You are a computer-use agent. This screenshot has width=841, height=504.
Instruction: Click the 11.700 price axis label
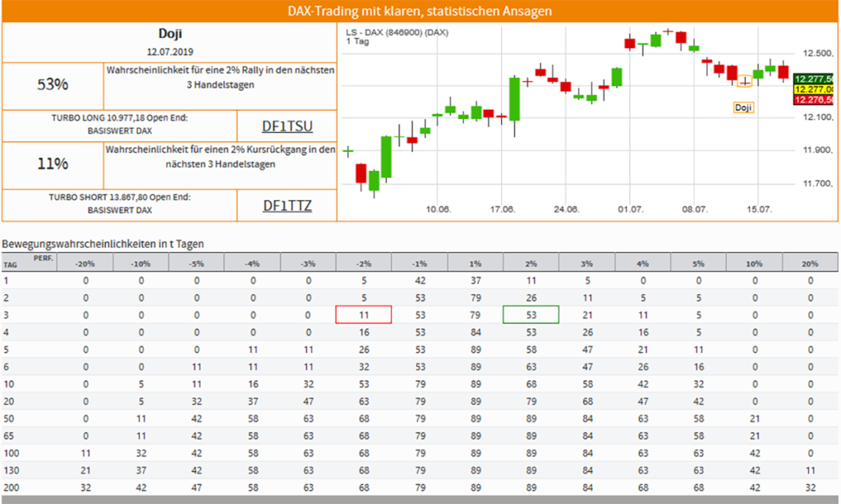tap(818, 183)
